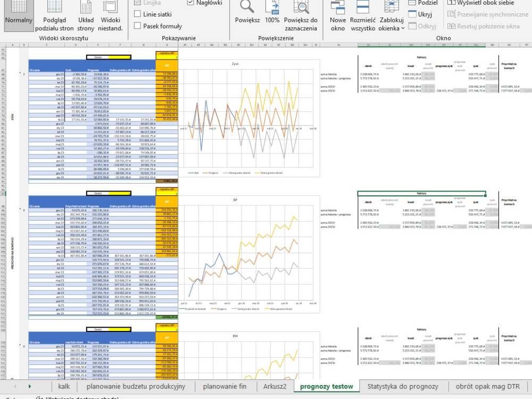Click sheet tabs scroll left arrow
532x399 pixels.
point(15,386)
